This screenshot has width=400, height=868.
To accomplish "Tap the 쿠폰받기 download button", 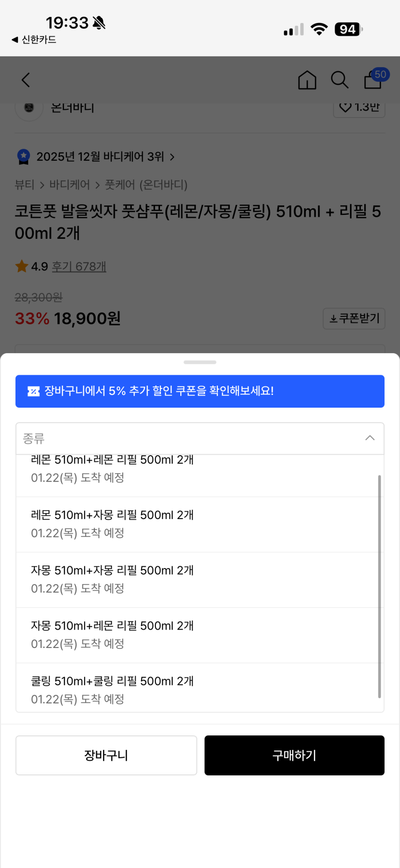I will click(354, 318).
